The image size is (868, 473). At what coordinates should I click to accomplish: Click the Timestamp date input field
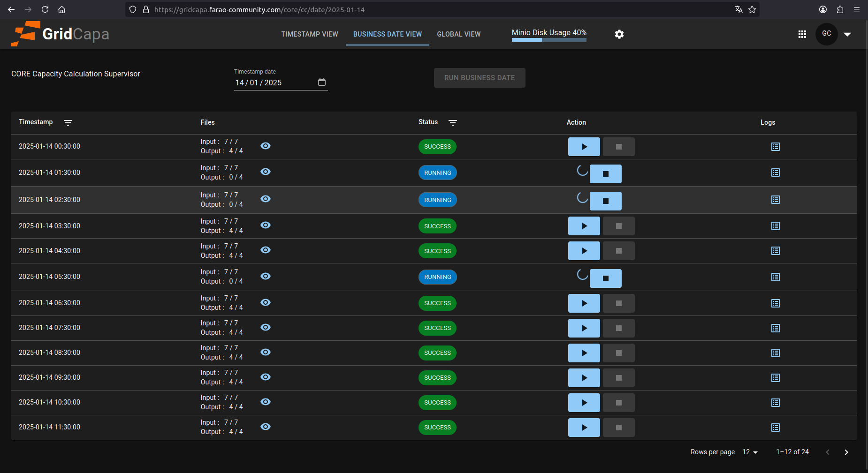274,83
